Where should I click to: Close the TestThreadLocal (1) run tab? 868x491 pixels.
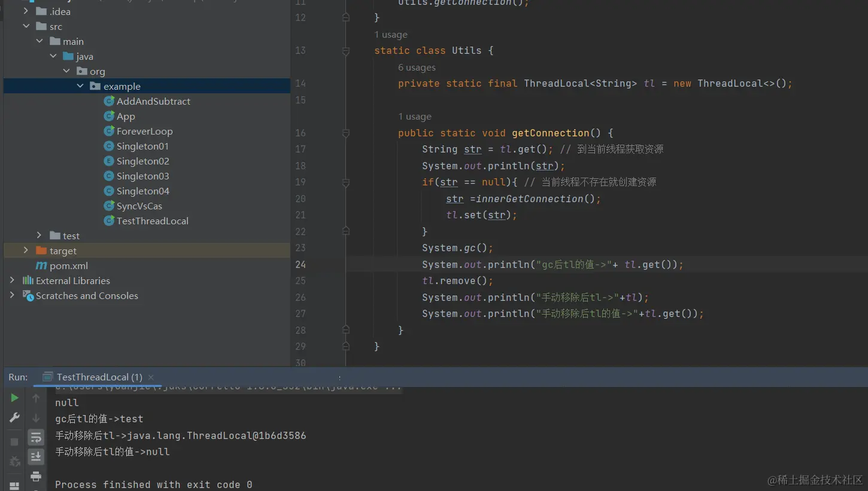click(x=151, y=377)
